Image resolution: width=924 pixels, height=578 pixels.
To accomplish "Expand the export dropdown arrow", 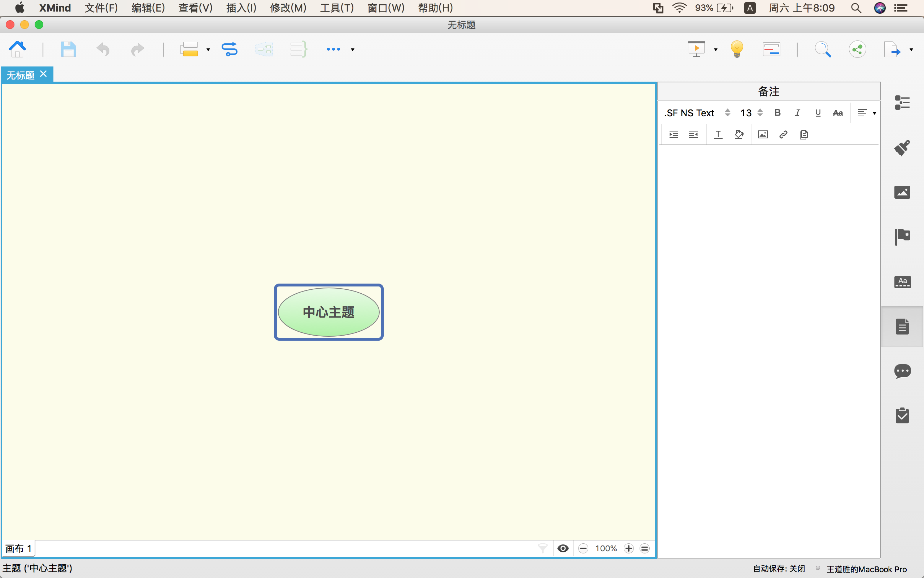I will [911, 50].
